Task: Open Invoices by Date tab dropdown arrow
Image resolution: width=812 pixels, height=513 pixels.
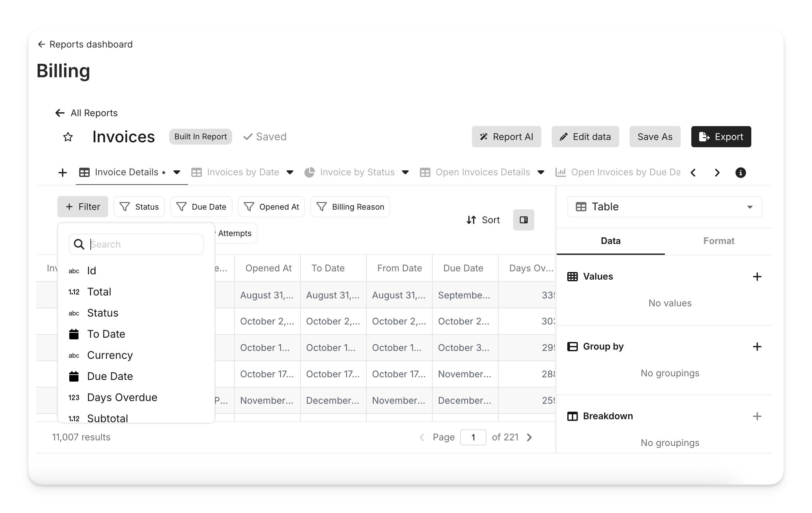Action: pos(290,172)
